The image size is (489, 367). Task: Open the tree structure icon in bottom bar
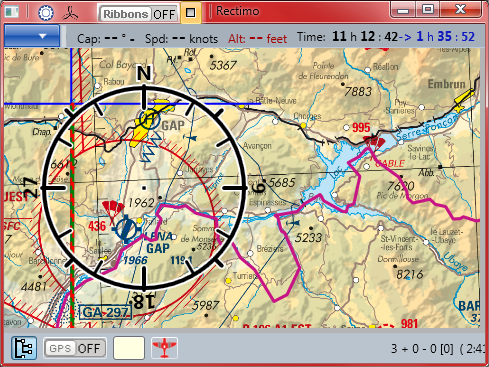[24, 348]
